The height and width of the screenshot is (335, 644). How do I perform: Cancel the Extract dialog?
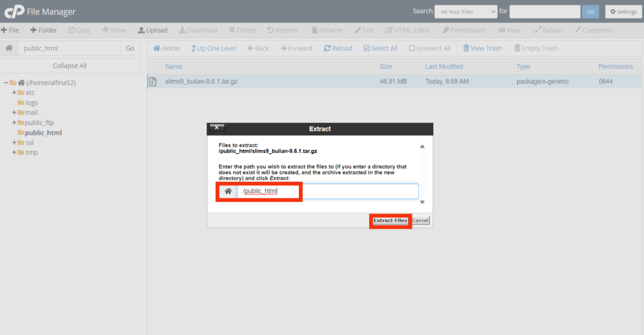point(420,221)
